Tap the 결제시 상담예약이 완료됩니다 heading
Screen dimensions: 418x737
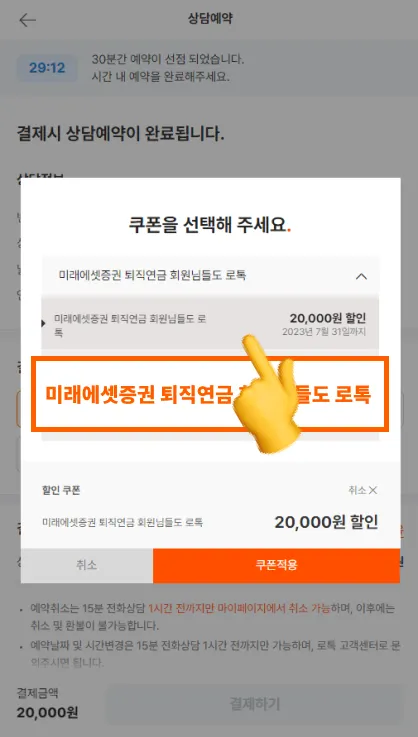pos(120,133)
